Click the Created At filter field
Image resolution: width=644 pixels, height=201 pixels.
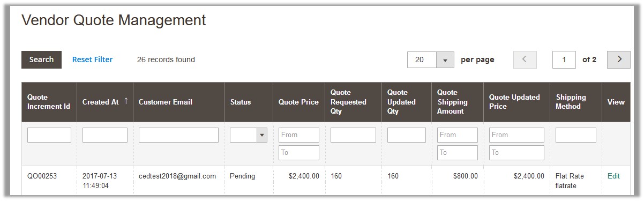(x=105, y=135)
